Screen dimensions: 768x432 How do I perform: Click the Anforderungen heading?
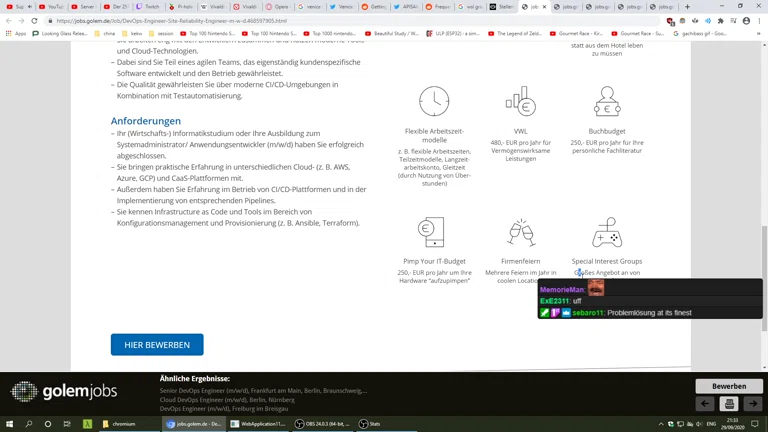tap(145, 121)
